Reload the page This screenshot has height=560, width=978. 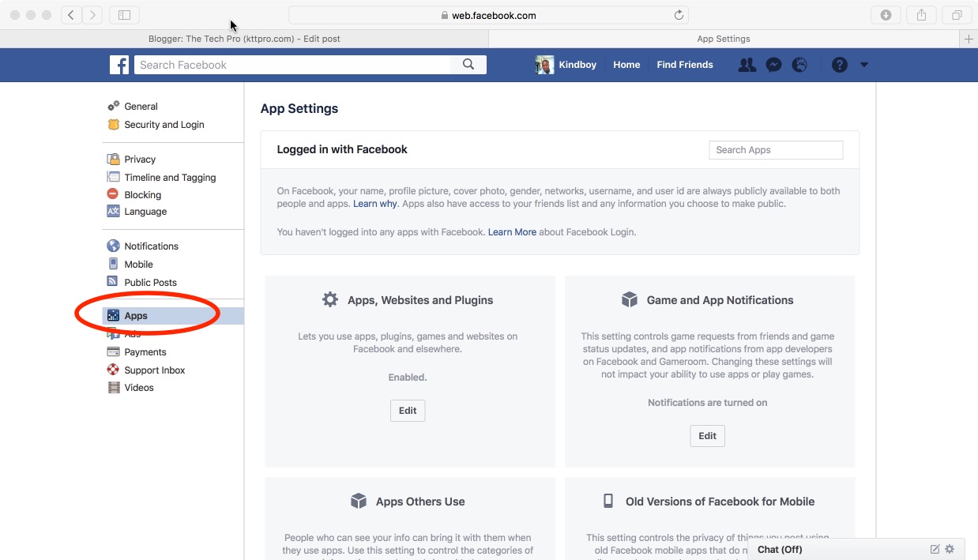tap(678, 15)
